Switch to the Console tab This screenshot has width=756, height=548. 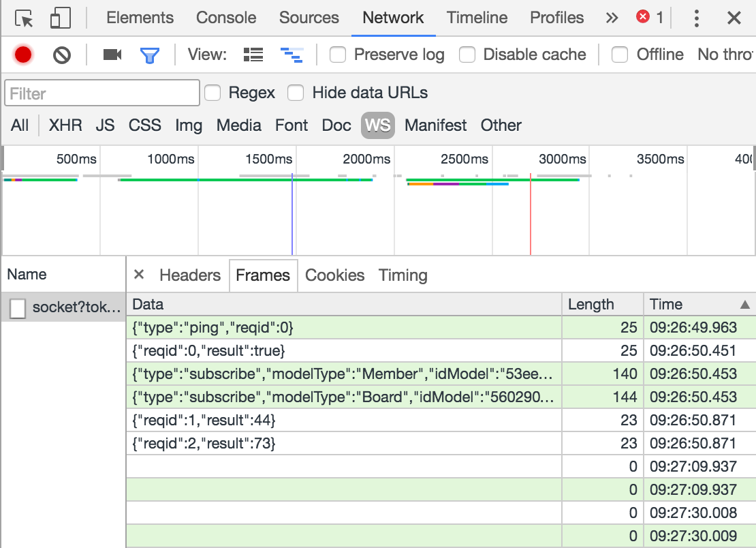(226, 18)
